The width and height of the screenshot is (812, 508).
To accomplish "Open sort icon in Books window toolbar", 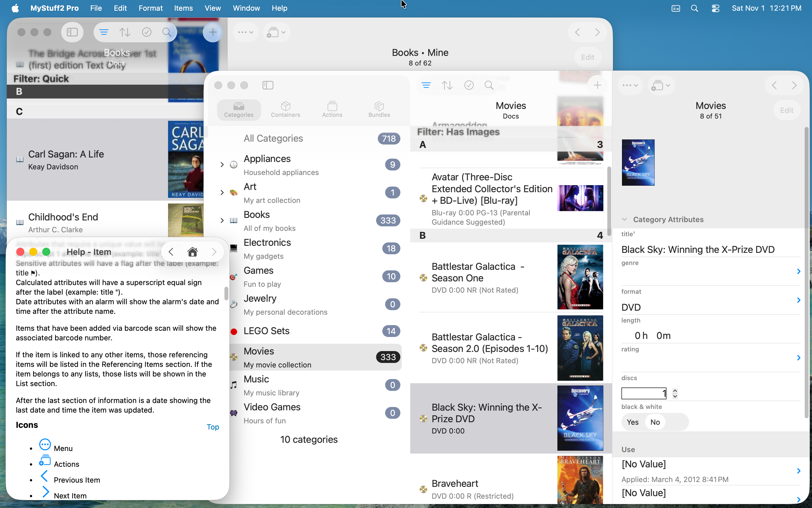I will [x=125, y=32].
